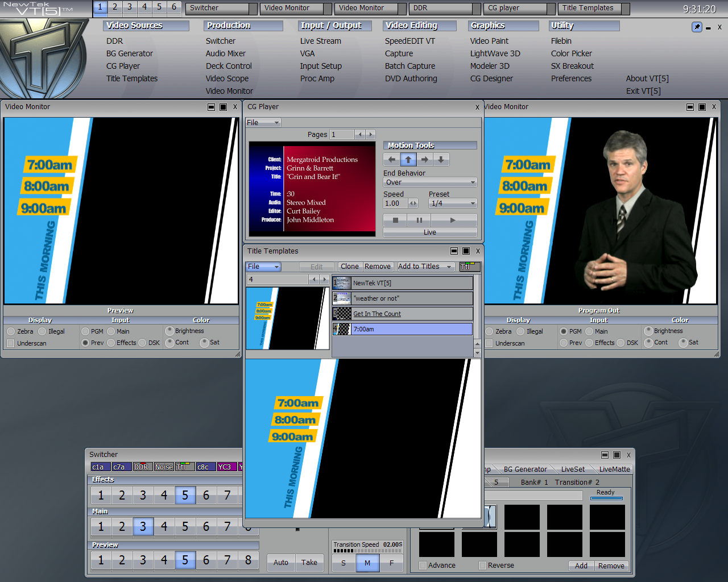The width and height of the screenshot is (728, 582).
Task: Open SpeedEDIT VT from Video Editing menu
Action: pyautogui.click(x=410, y=41)
